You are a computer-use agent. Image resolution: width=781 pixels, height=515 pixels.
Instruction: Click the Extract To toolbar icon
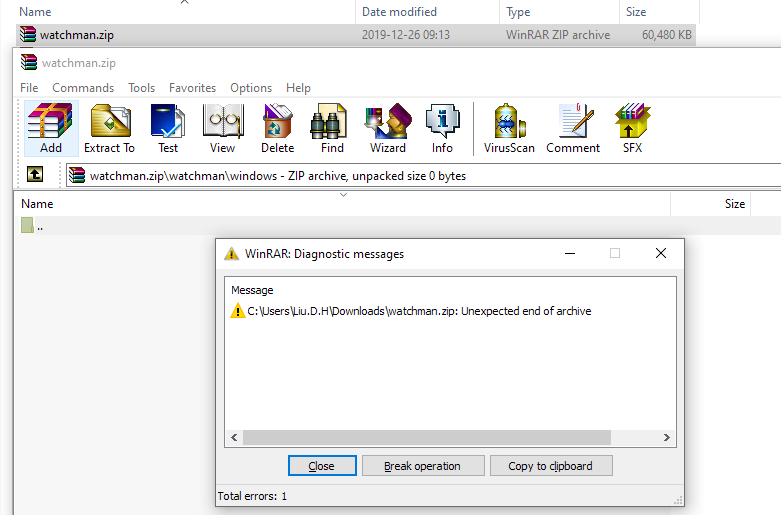click(x=110, y=129)
